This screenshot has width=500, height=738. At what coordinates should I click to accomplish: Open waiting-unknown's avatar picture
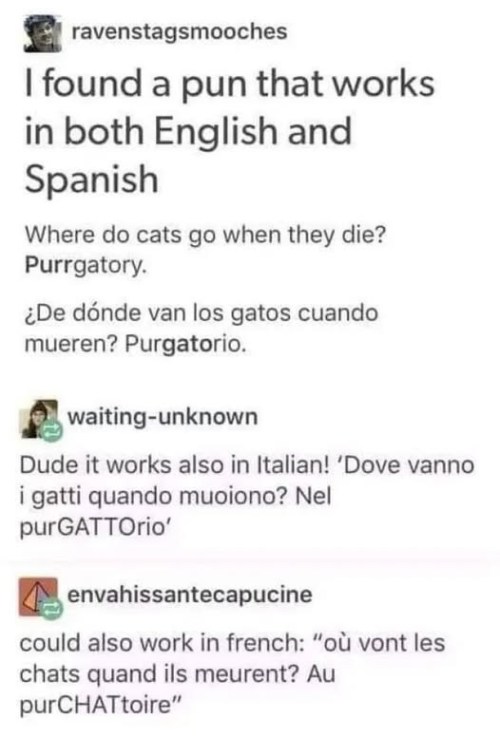tap(39, 419)
